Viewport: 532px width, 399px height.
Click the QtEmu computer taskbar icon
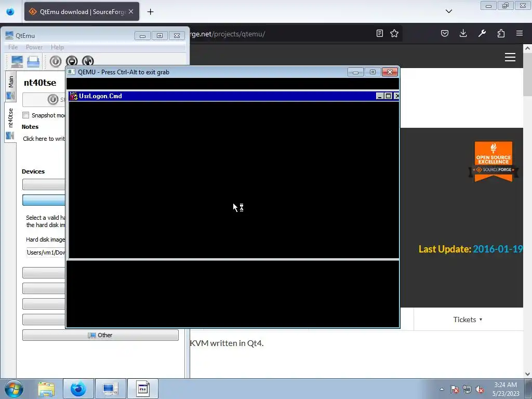click(110, 389)
